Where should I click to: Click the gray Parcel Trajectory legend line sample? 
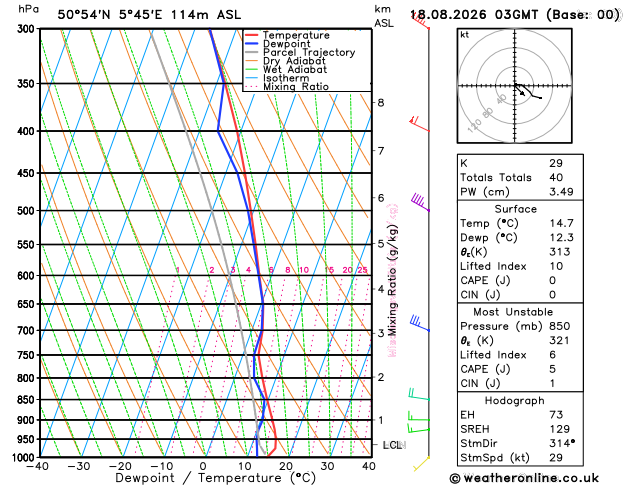pos(252,53)
